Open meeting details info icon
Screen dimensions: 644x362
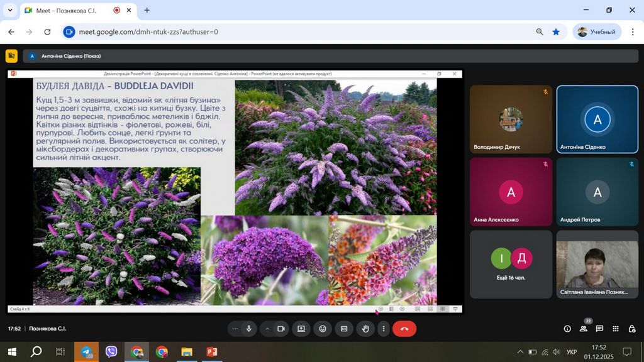pos(567,329)
